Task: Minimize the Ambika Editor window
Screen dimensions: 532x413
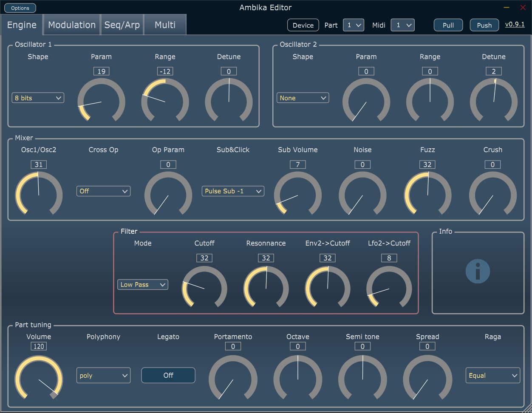Action: pos(507,8)
